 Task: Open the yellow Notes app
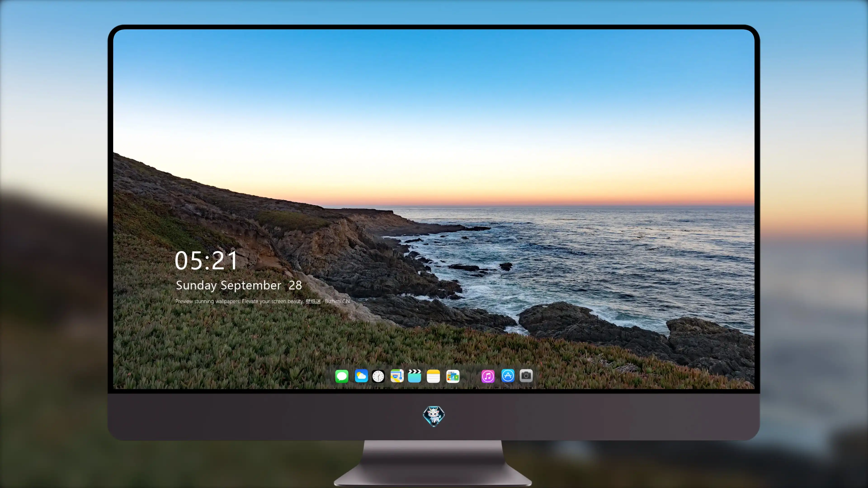tap(433, 376)
